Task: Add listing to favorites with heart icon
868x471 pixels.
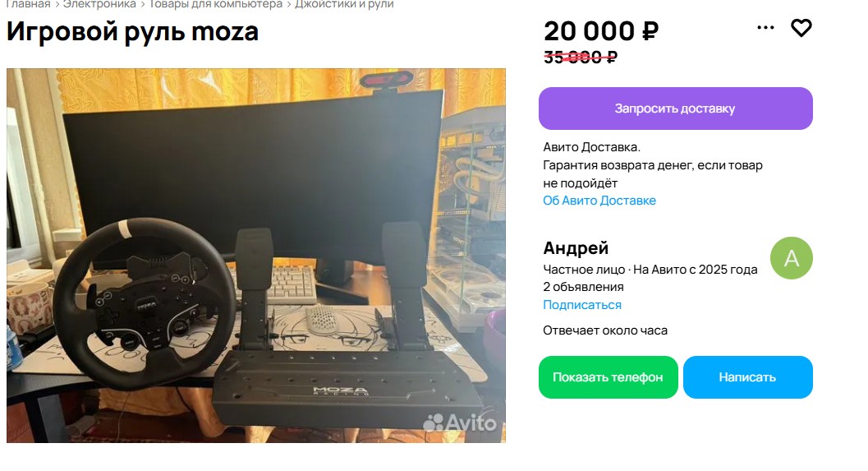Action: point(801,28)
